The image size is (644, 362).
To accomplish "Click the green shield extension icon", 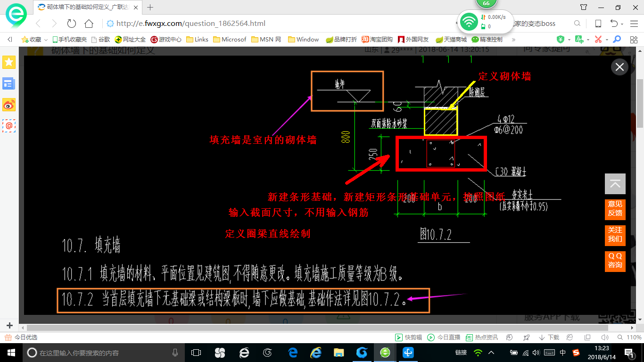I will click(560, 40).
